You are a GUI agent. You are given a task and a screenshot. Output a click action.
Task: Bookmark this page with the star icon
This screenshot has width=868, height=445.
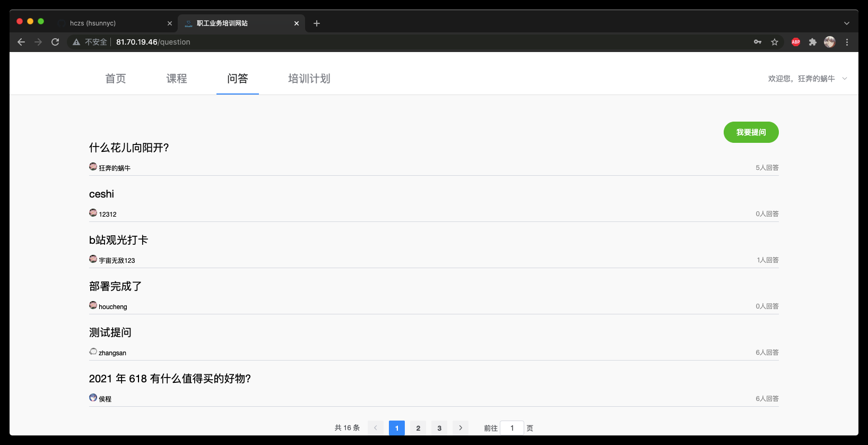tap(775, 42)
